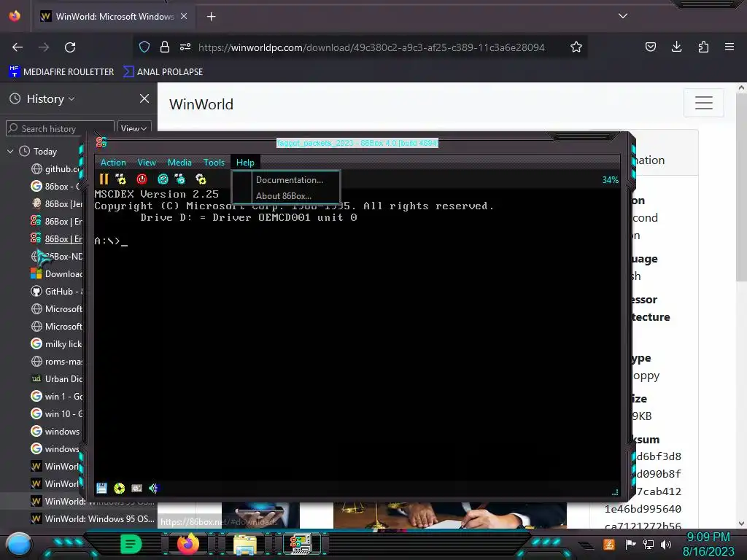Open Download history entry with Microsoft logo
The width and height of the screenshot is (747, 560).
coord(57,274)
